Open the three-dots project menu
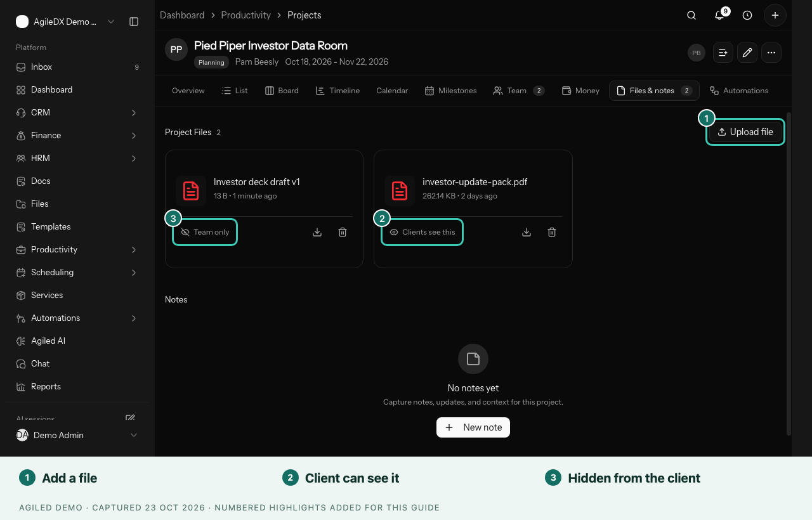Viewport: 812px width, 520px height. (771, 53)
